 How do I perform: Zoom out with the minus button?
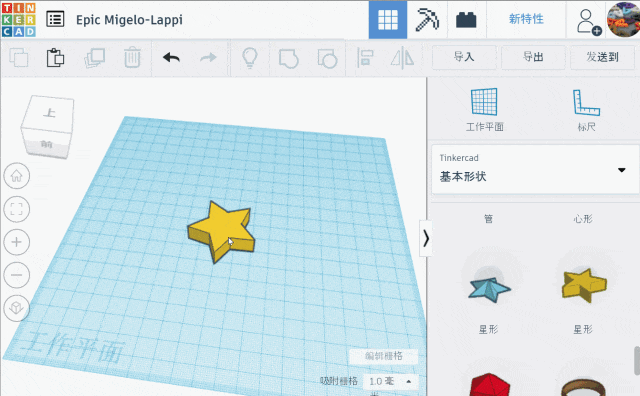[x=17, y=275]
